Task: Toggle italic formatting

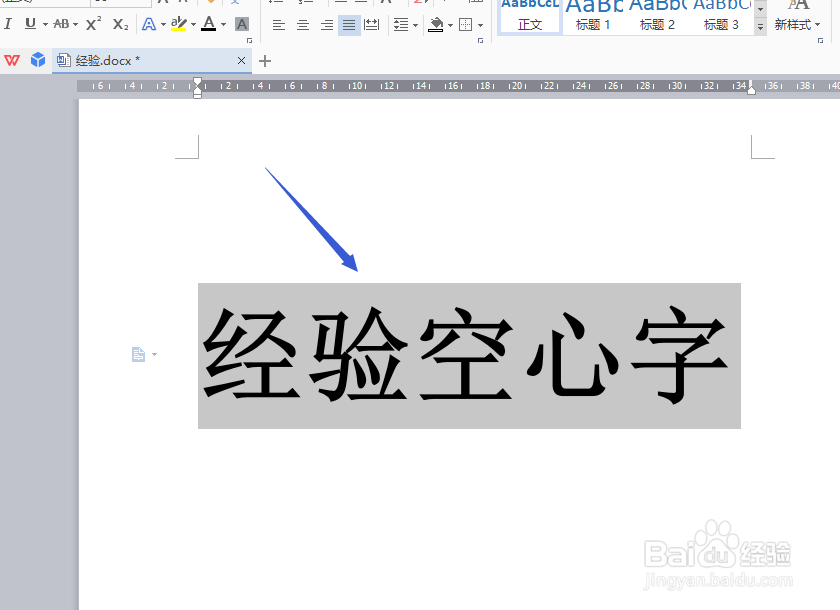Action: 8,23
